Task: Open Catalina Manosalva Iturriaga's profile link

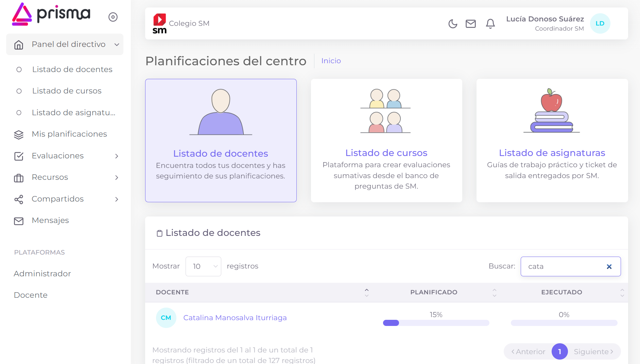Action: (x=235, y=318)
